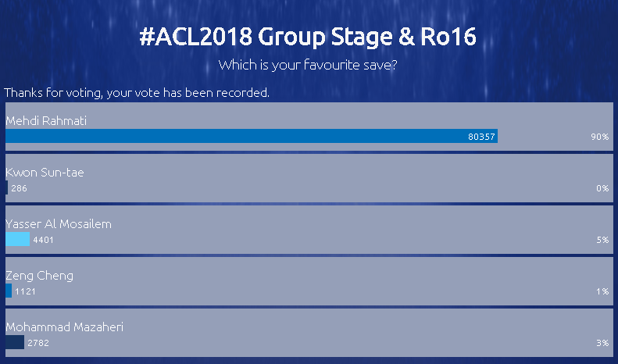Select the Kwon Sun-tae option row
The height and width of the screenshot is (364, 618).
tap(309, 178)
